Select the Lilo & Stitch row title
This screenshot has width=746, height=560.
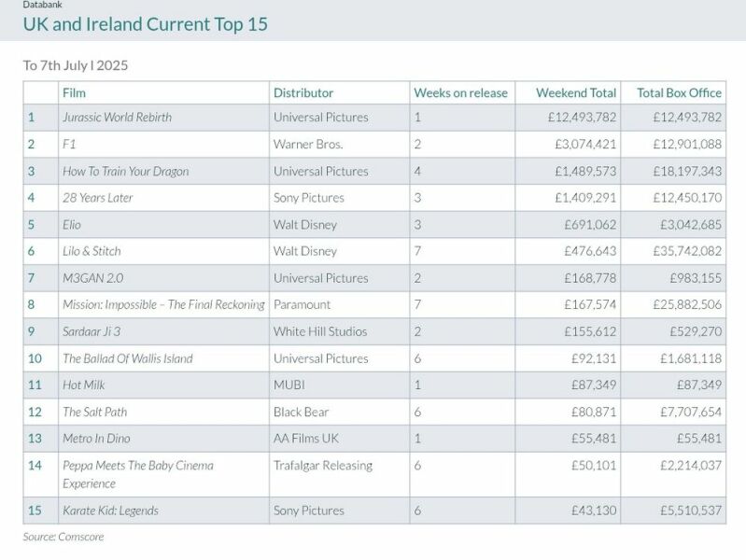[91, 251]
